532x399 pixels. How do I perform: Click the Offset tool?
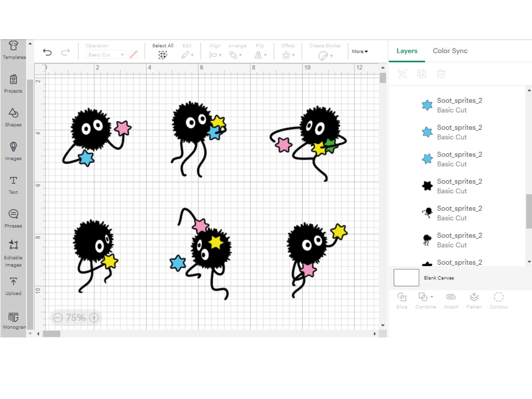(286, 55)
